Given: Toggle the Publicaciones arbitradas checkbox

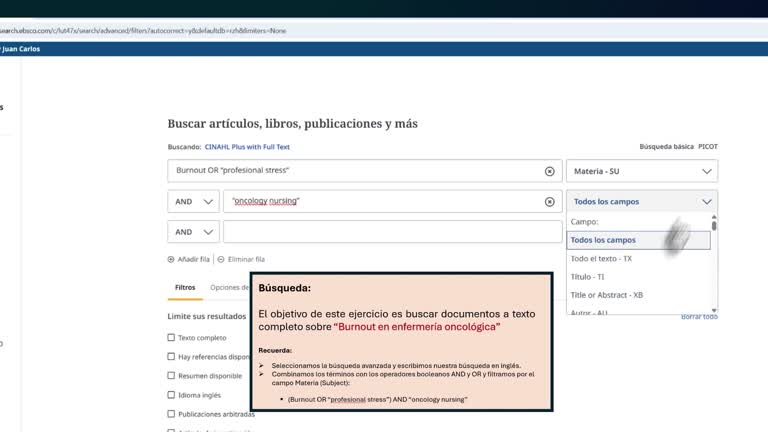Looking at the screenshot, I should pyautogui.click(x=171, y=414).
